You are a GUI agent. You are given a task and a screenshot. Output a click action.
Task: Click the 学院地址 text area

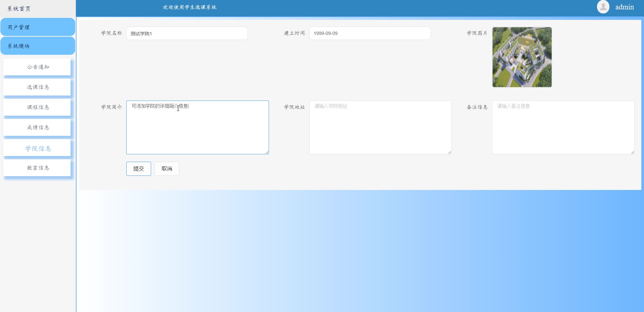coord(380,127)
